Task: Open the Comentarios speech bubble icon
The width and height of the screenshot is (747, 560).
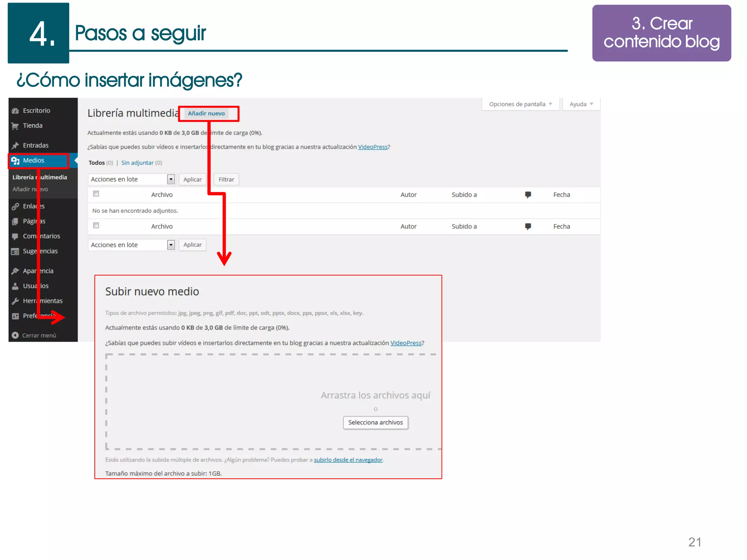Action: click(15, 237)
